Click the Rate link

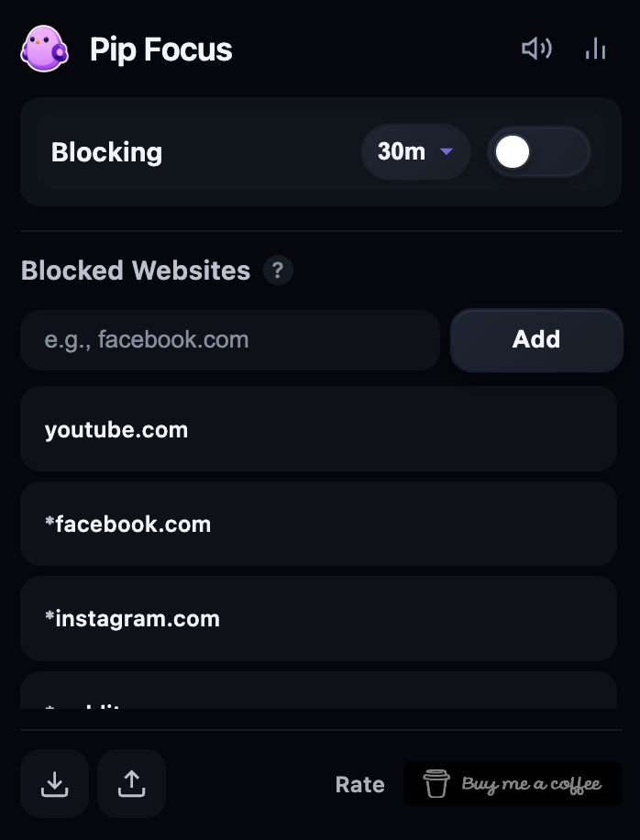(359, 785)
